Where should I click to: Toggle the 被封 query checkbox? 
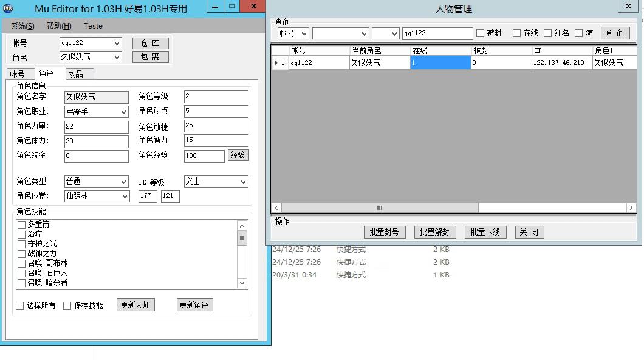tap(480, 33)
